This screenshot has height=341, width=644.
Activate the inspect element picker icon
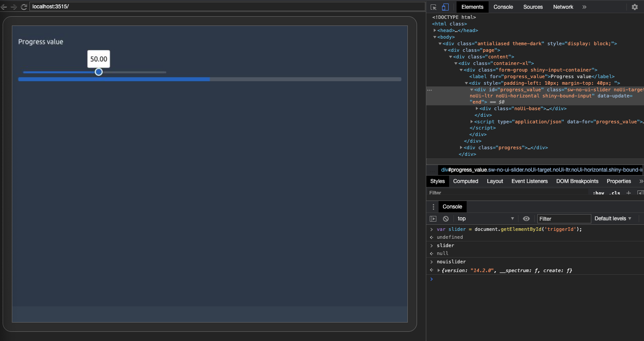[433, 7]
